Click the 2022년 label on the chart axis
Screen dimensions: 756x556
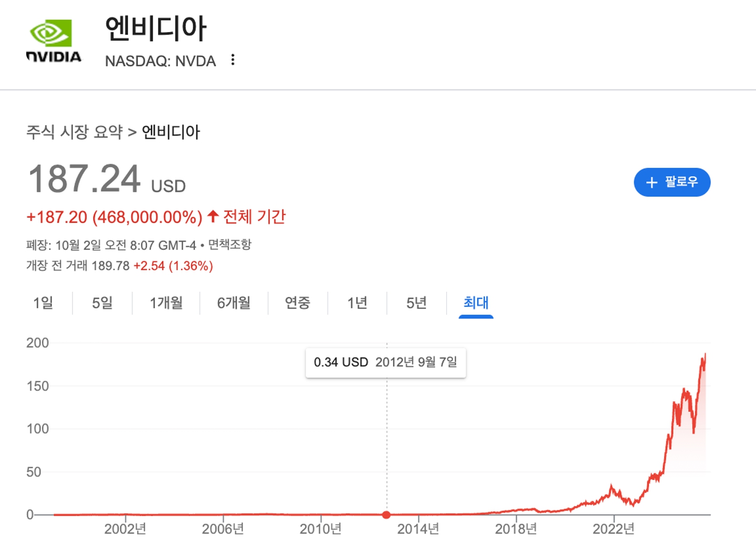click(x=613, y=529)
